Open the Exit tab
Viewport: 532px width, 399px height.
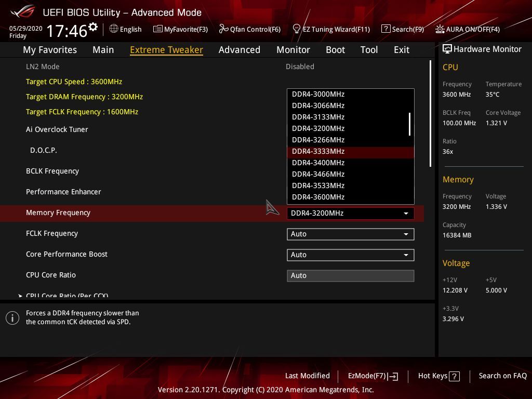402,50
